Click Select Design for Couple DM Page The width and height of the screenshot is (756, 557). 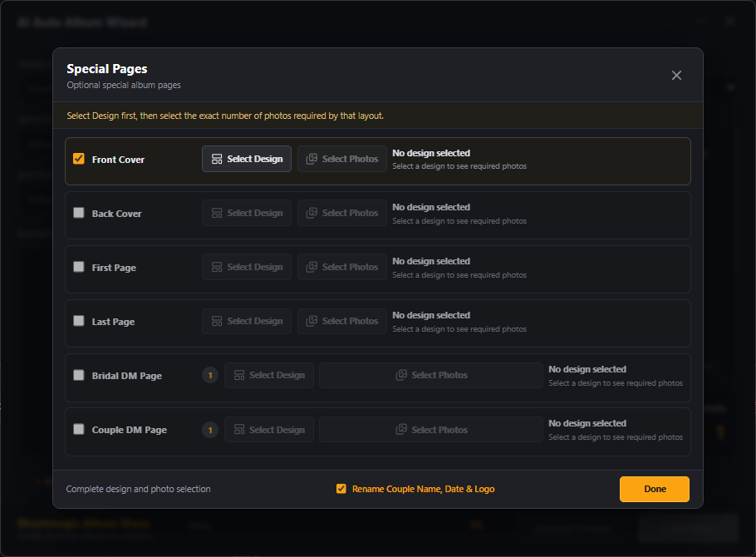[269, 430]
